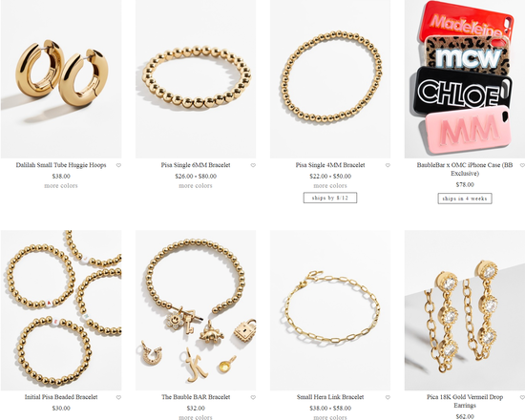Image resolution: width=525 pixels, height=420 pixels.
Task: Open Pisa Single 6MM Bracelet product link
Action: coord(196,165)
